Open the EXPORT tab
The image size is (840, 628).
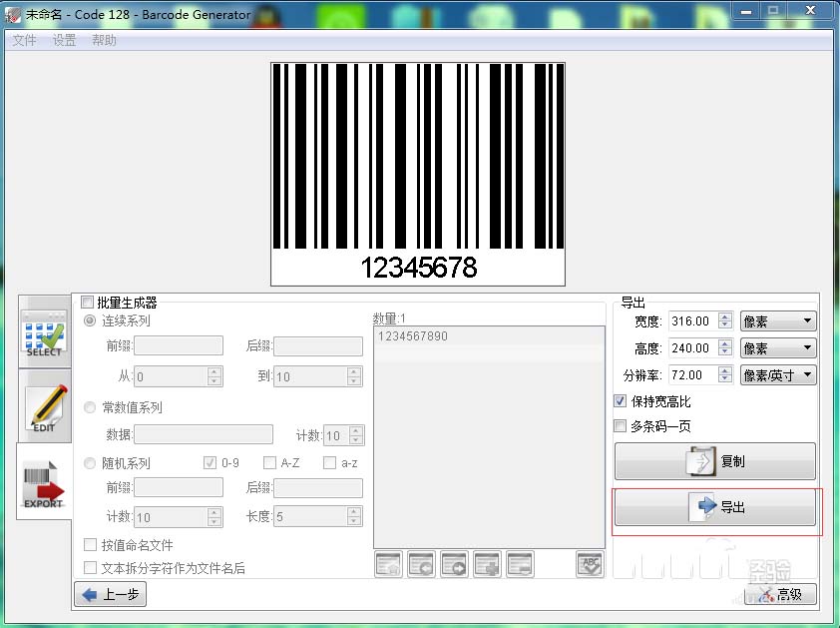click(44, 481)
